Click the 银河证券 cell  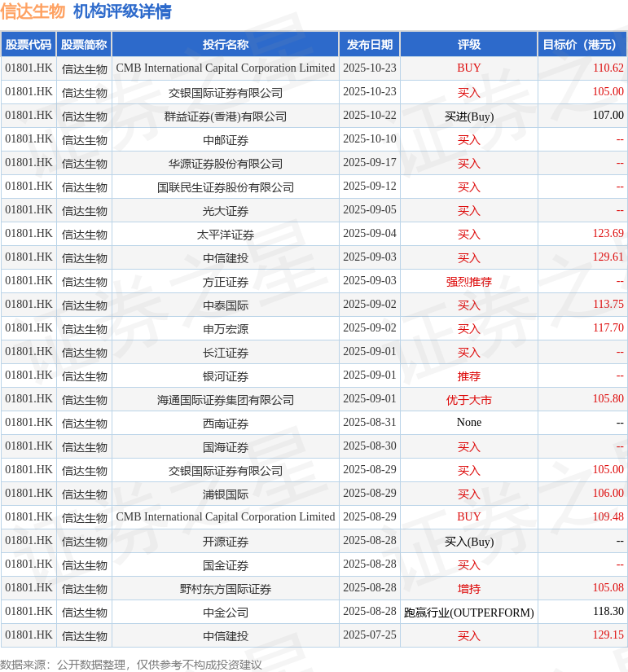point(226,376)
